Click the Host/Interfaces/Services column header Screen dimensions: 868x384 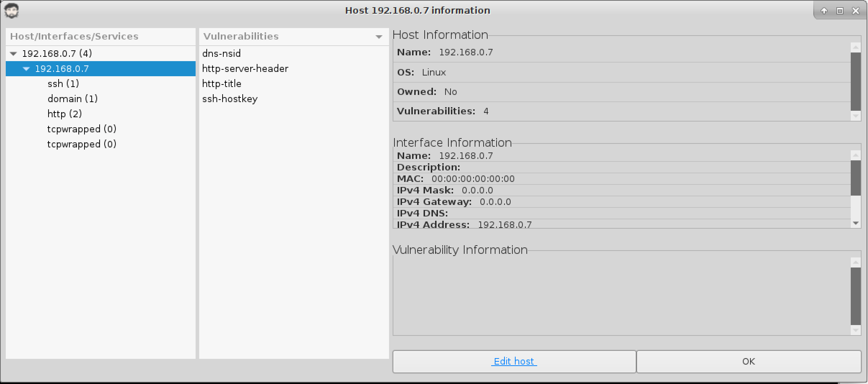click(x=74, y=36)
